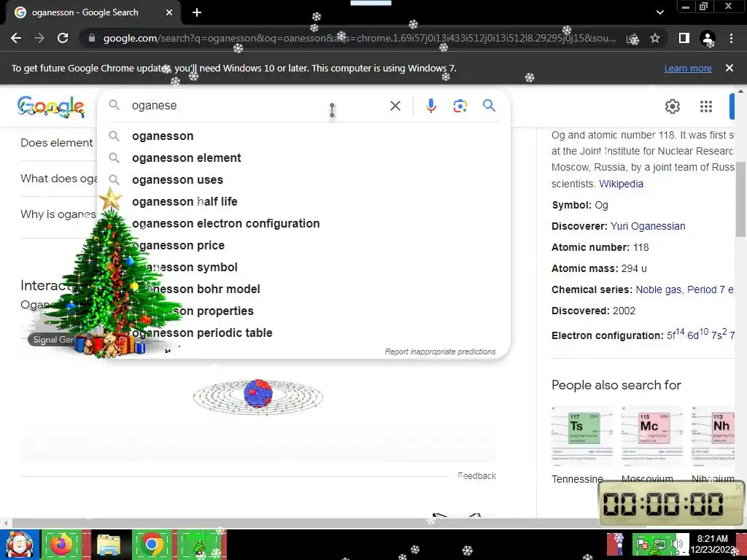Screen dimensions: 747x560
Task: Open File Explorer from the taskbar
Action: tap(109, 544)
